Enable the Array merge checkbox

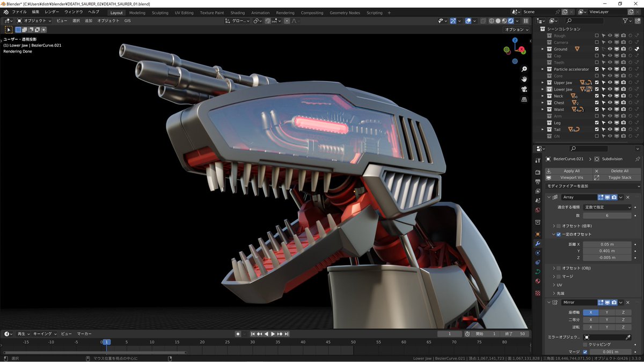click(x=559, y=277)
